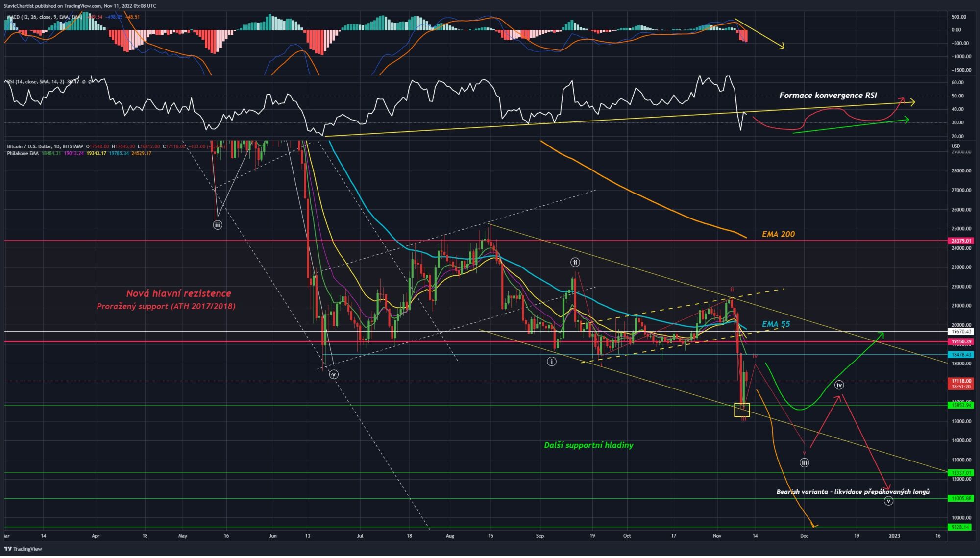Click the TradingView logo at bottom left
The image size is (980, 558).
click(x=23, y=549)
